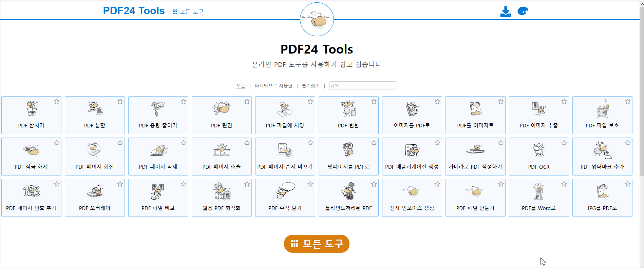Click the PDF24 sheep logo in the circle
The width and height of the screenshot is (644, 268).
[x=317, y=19]
